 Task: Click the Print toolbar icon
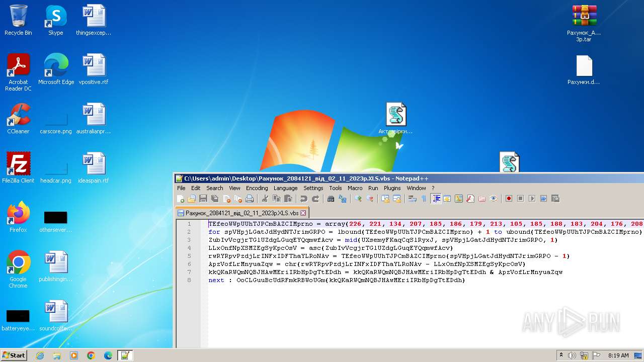pyautogui.click(x=250, y=199)
